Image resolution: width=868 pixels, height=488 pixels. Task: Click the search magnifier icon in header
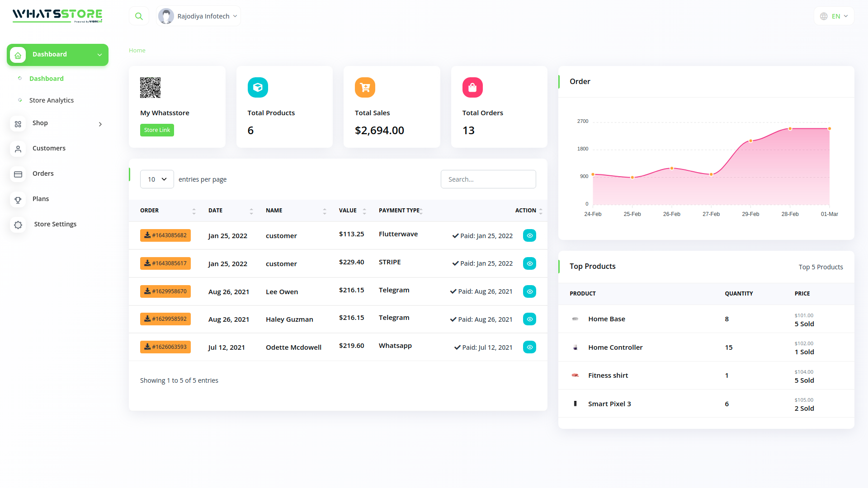point(139,16)
